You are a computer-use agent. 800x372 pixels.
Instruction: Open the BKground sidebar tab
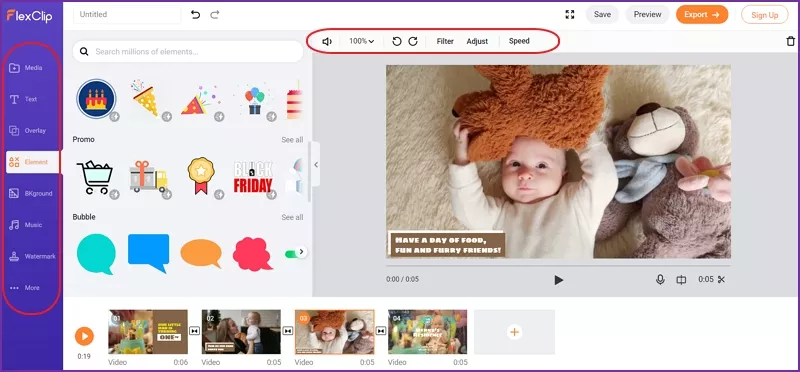31,193
